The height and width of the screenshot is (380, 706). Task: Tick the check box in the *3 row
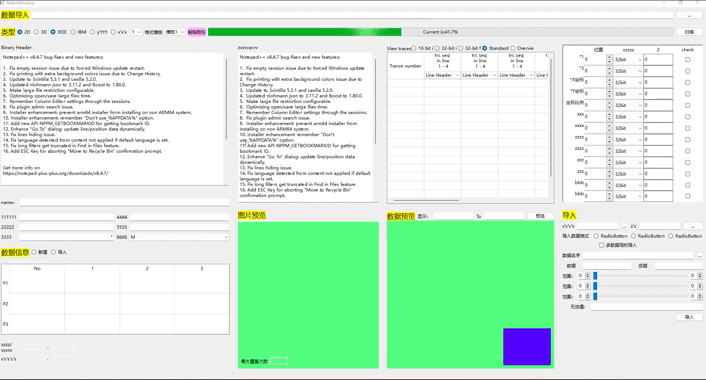tap(688, 71)
